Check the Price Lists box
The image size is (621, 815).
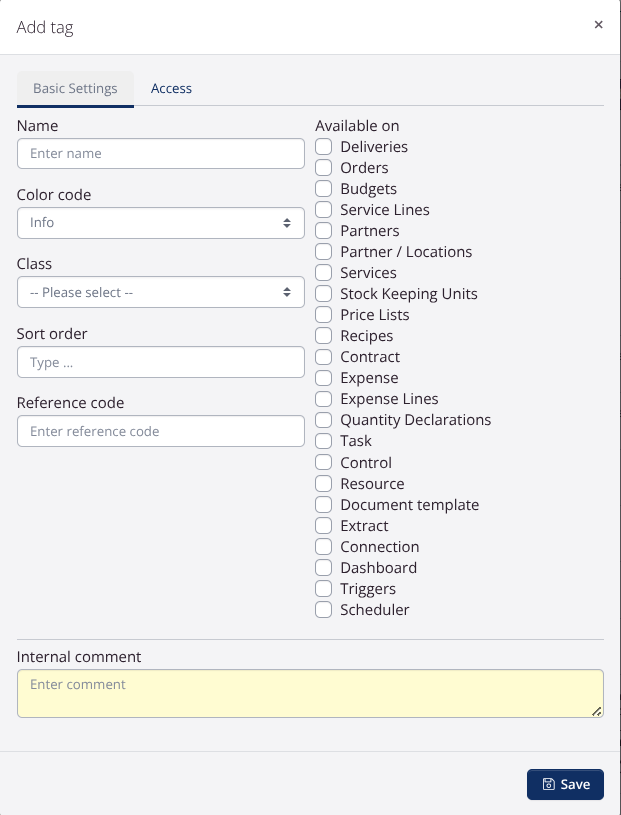click(323, 314)
